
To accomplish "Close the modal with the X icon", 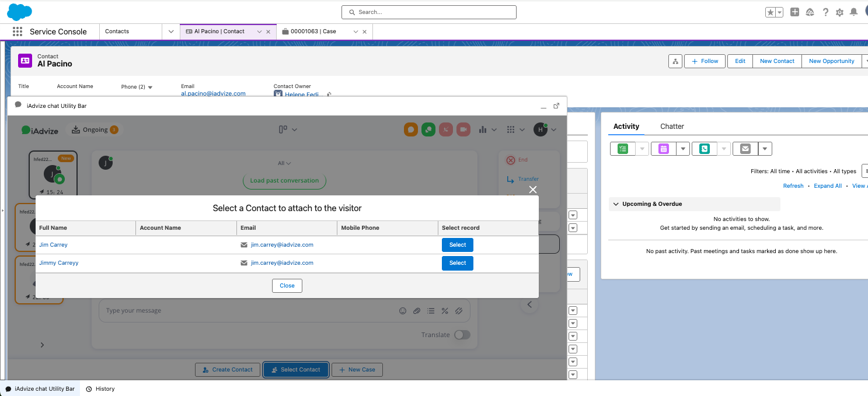I will pos(532,190).
